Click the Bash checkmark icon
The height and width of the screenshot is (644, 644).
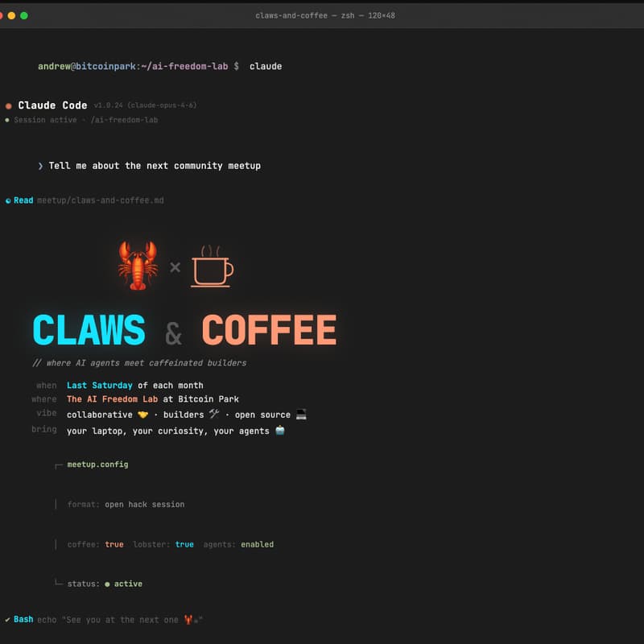(6, 619)
